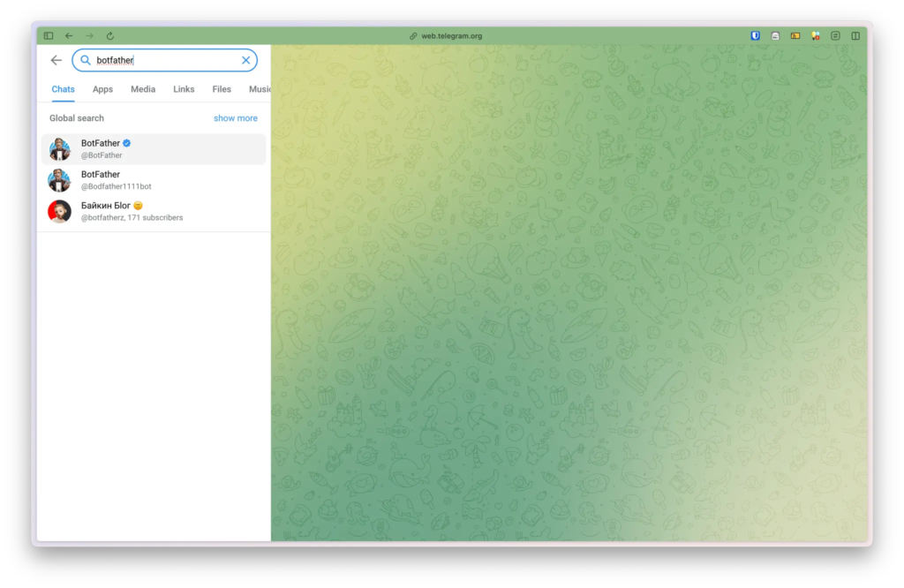
Task: Switch to the Chats tab
Action: 63,89
